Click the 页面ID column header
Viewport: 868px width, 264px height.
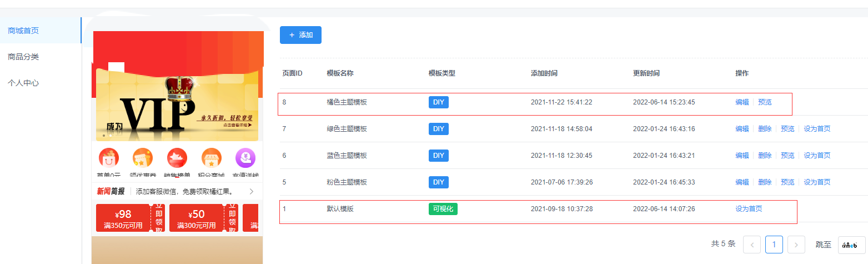292,73
